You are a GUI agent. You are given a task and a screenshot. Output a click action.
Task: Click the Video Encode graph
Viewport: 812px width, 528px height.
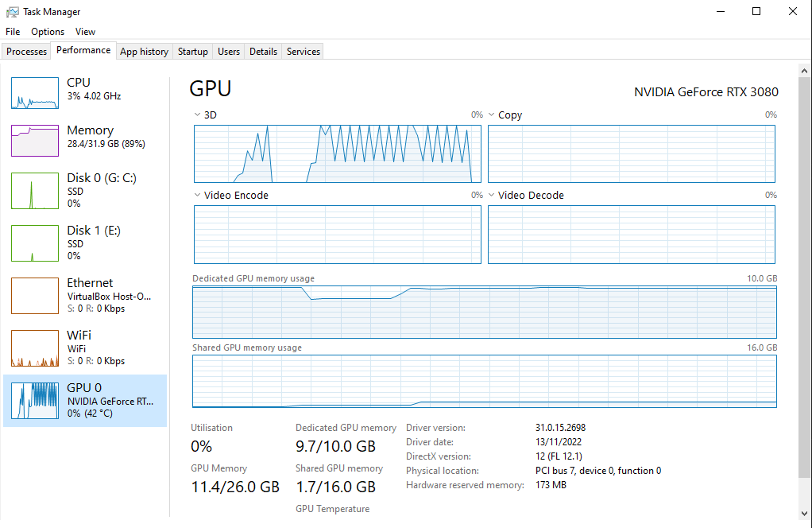(338, 235)
